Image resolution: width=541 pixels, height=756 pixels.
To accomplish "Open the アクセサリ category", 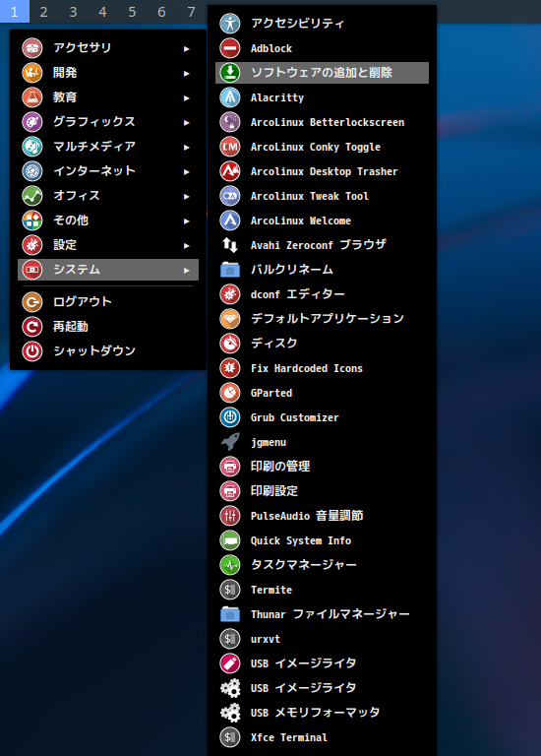I will click(x=108, y=48).
